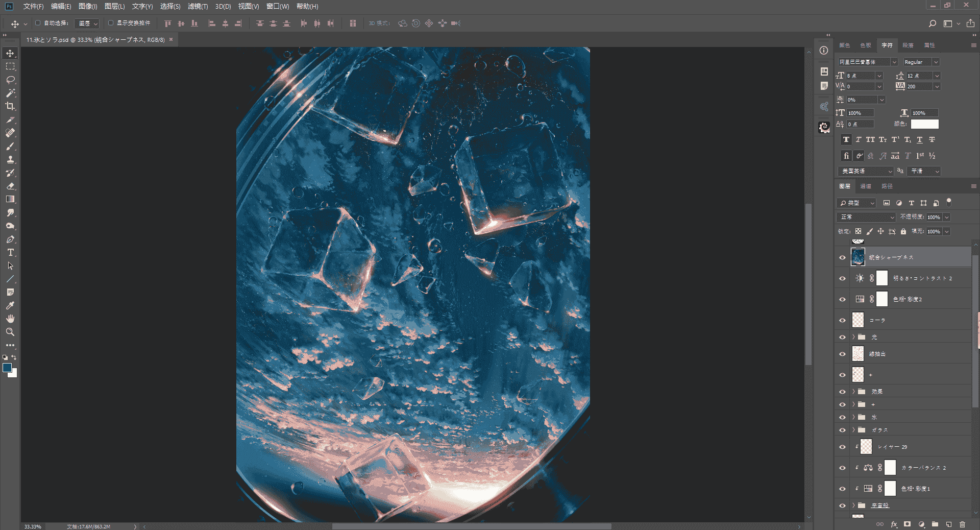
Task: Select the Gradient tool
Action: click(x=10, y=199)
